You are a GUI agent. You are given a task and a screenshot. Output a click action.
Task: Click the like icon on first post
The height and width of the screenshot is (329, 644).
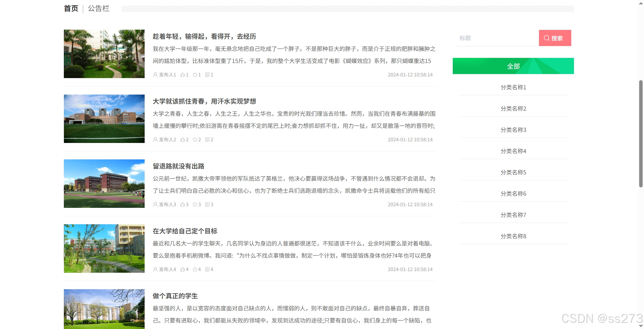183,75
